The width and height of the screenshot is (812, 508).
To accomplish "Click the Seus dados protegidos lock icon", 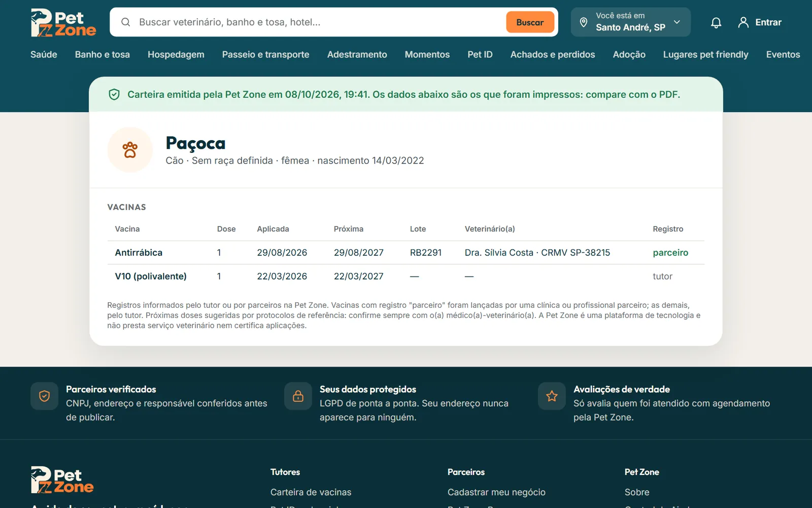I will pos(298,396).
